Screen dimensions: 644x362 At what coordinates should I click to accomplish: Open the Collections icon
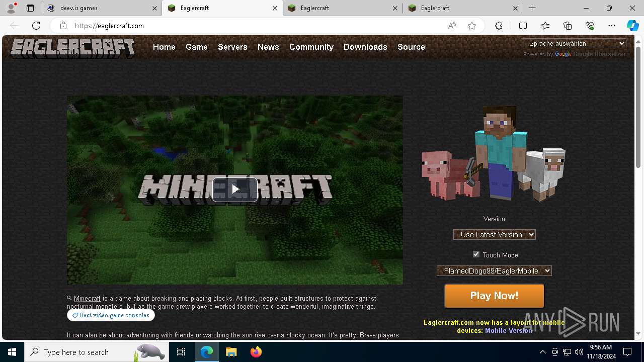click(x=568, y=26)
